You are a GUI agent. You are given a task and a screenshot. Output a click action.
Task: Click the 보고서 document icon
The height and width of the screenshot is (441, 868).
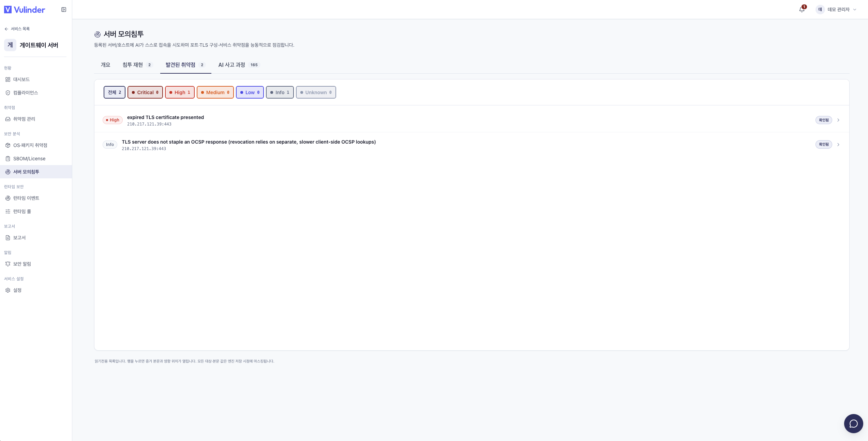point(8,238)
